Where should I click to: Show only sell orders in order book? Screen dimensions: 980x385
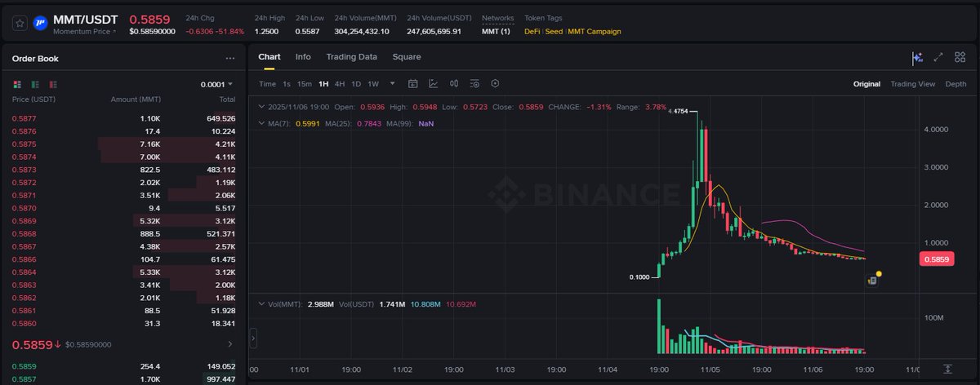point(53,84)
